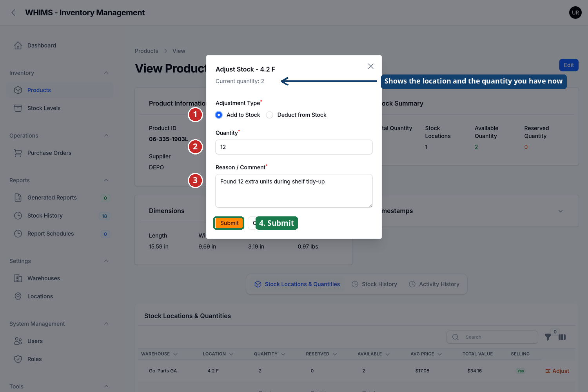588x392 pixels.
Task: Click the Stock Levels box icon
Action: 18,108
